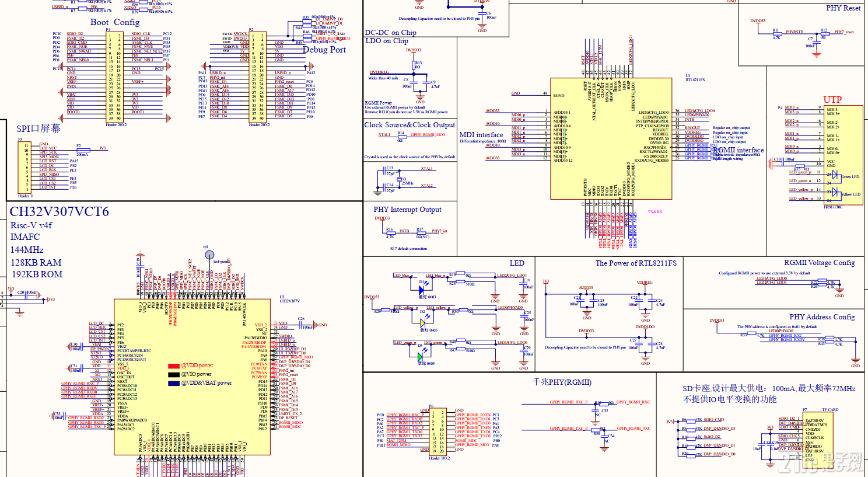
Task: Click the blue LED D1 symbol
Action: click(x=422, y=289)
